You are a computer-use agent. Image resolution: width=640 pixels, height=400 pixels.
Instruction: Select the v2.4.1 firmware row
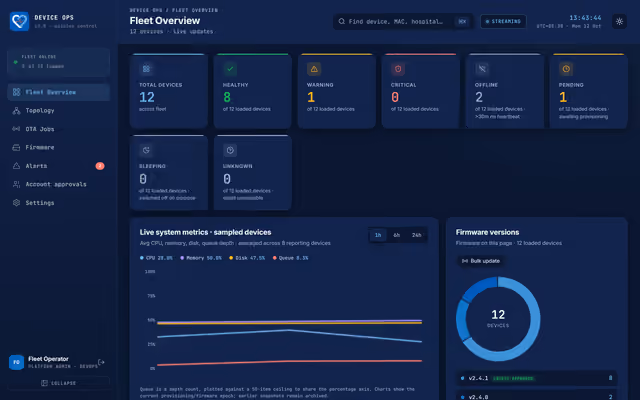click(x=536, y=378)
